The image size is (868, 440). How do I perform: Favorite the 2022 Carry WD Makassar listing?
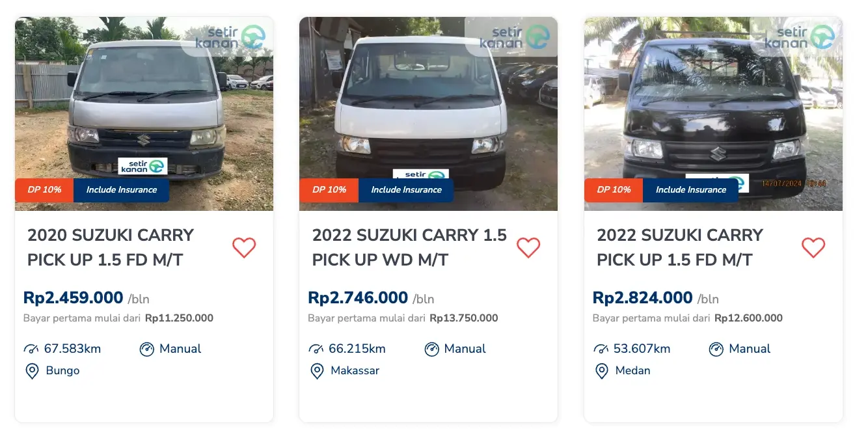528,248
